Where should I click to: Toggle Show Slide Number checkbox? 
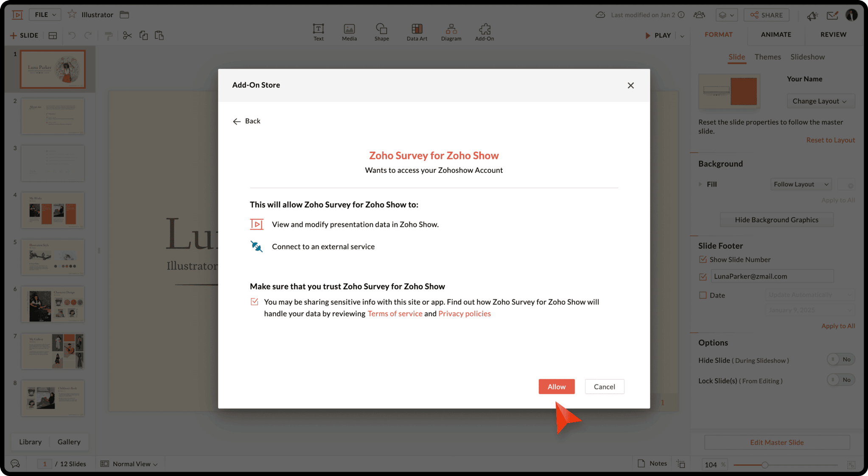pyautogui.click(x=703, y=259)
